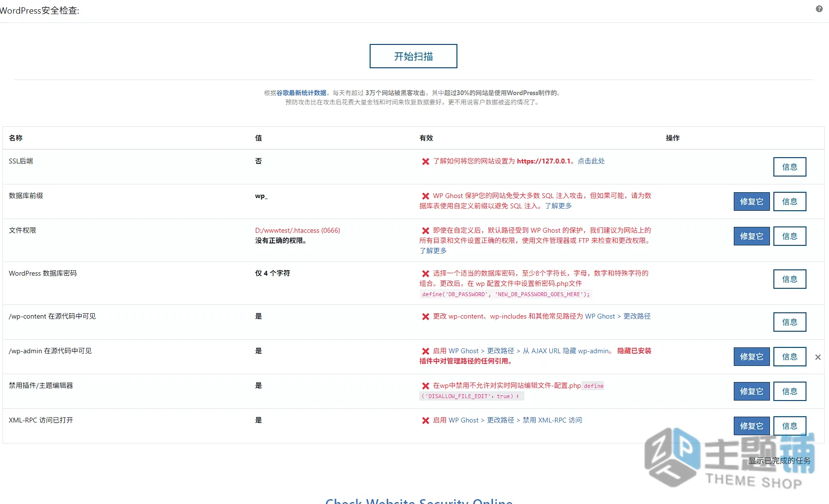Click red X icon in /wp-content row
The height and width of the screenshot is (504, 829).
(x=426, y=317)
